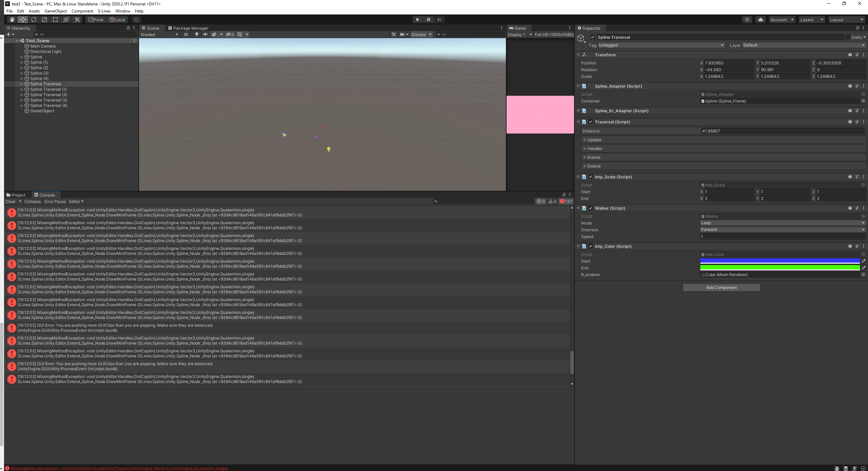The height and width of the screenshot is (471, 868).
Task: Select the Rotate tool
Action: tap(33, 20)
